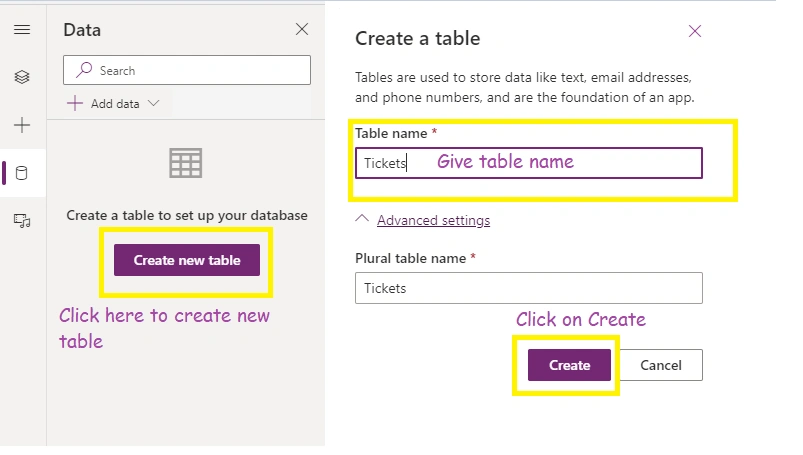Image resolution: width=803 pixels, height=455 pixels.
Task: Open the hamburger navigation menu
Action: [x=22, y=30]
